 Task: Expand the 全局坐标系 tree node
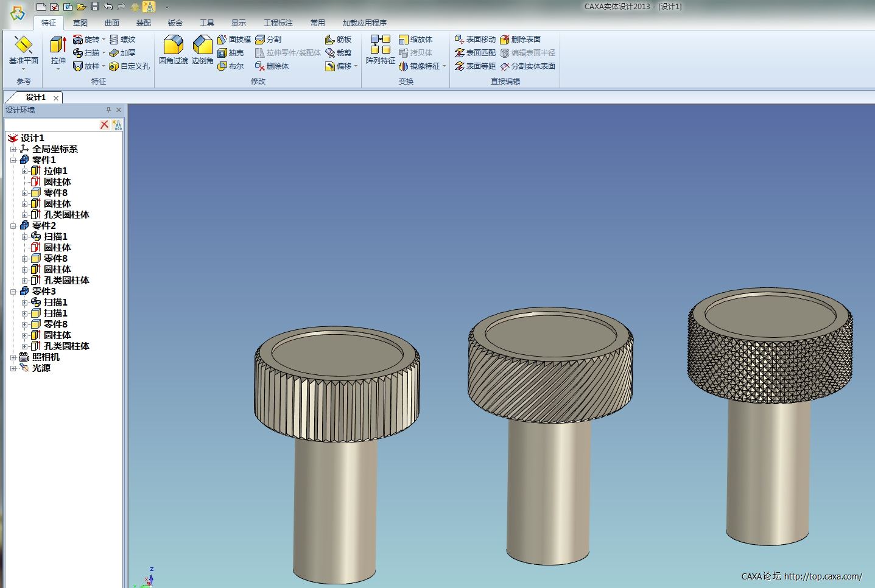click(13, 149)
